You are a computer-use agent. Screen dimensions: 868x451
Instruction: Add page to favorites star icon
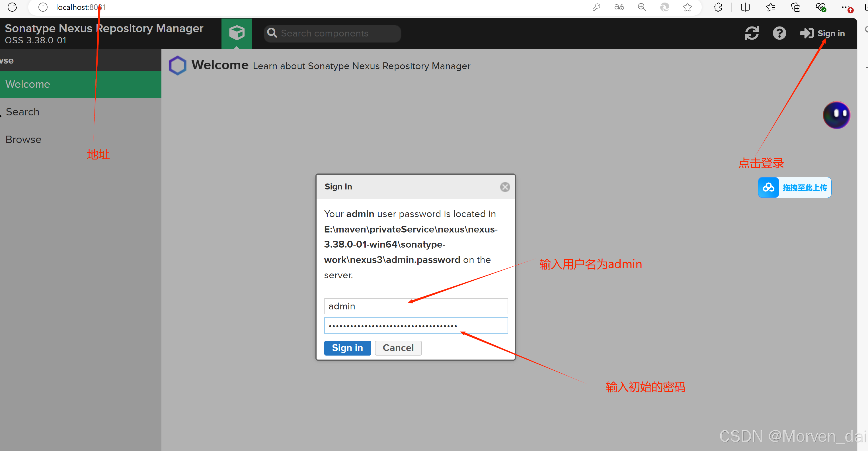pyautogui.click(x=688, y=7)
